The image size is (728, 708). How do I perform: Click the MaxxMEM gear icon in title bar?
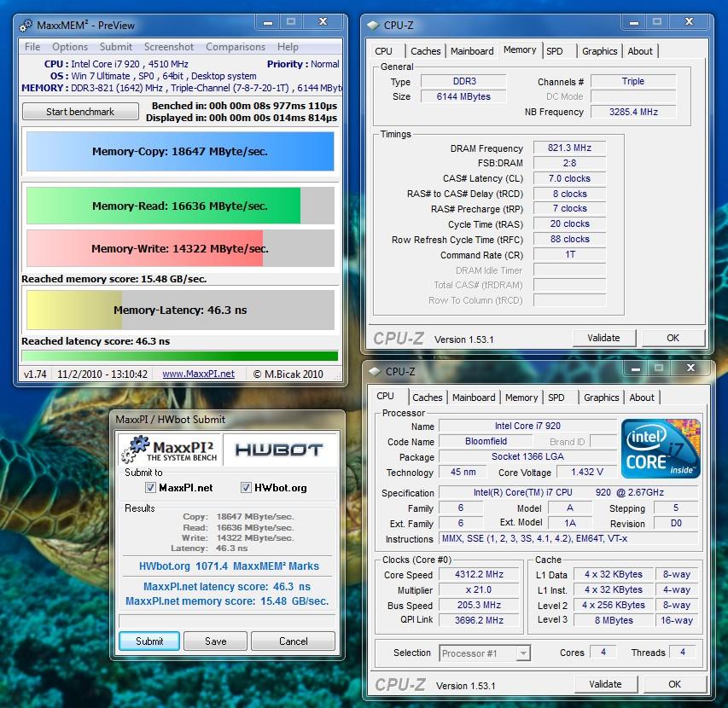26,26
